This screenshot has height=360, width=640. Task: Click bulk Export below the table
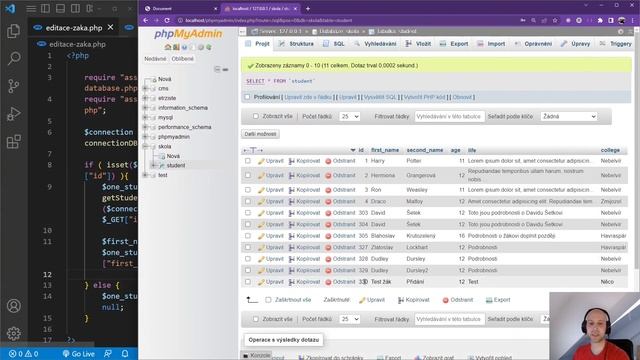498,300
